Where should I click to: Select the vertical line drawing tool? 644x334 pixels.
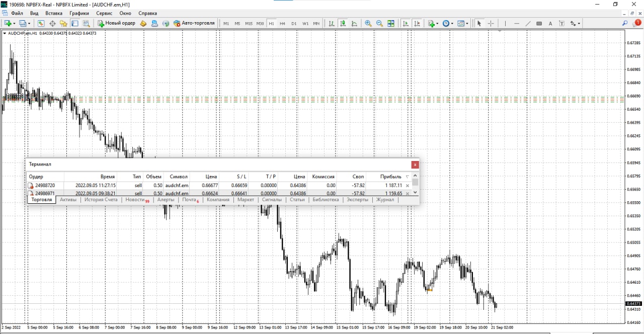[x=505, y=23]
